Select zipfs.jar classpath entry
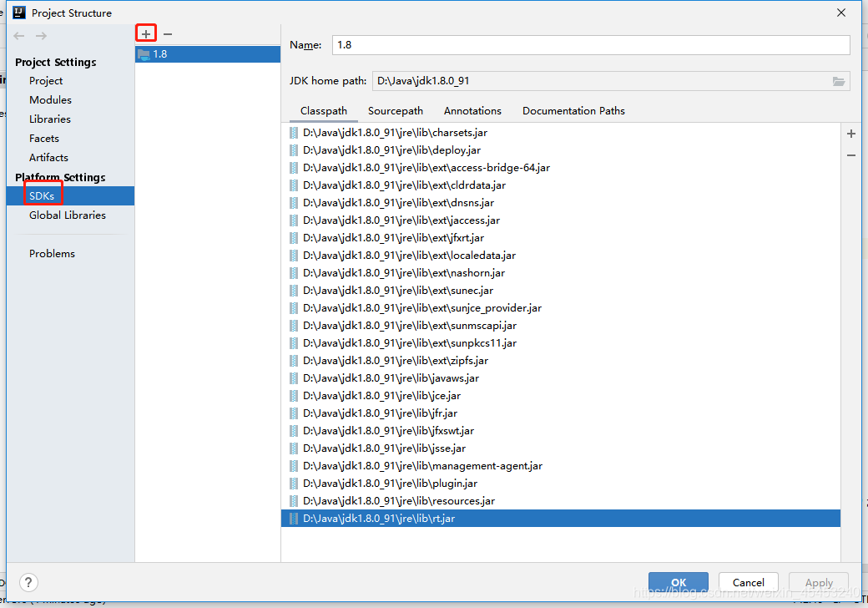Screen dimensions: 868x608 (x=561, y=361)
